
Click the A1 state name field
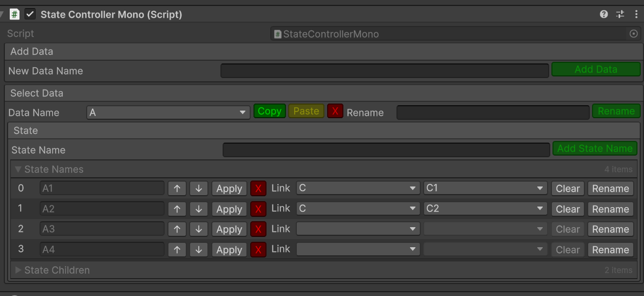click(102, 188)
